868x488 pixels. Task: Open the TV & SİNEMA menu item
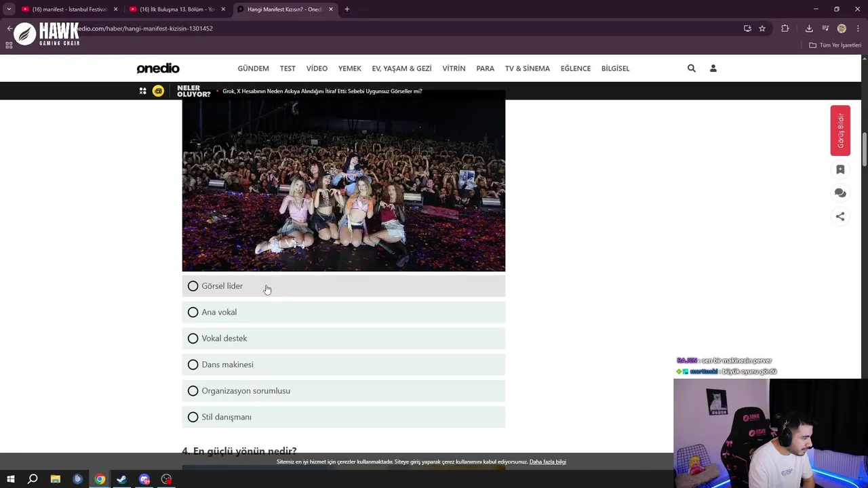tap(527, 68)
